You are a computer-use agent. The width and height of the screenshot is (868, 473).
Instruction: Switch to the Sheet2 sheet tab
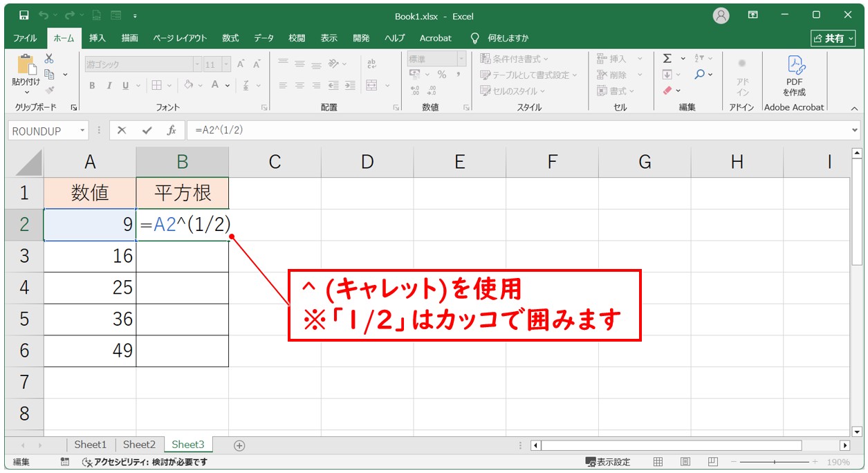[x=139, y=445]
